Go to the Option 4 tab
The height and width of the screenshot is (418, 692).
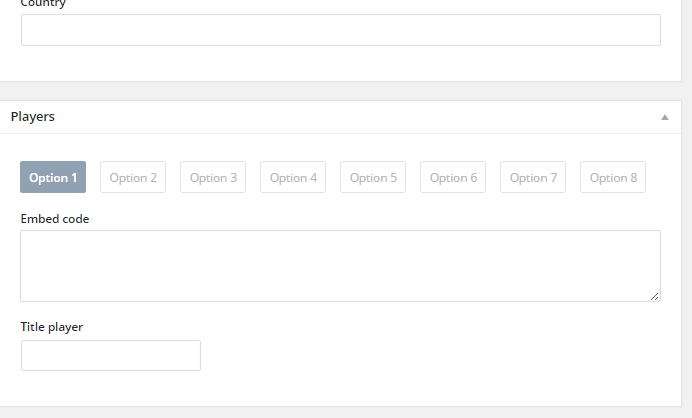293,178
